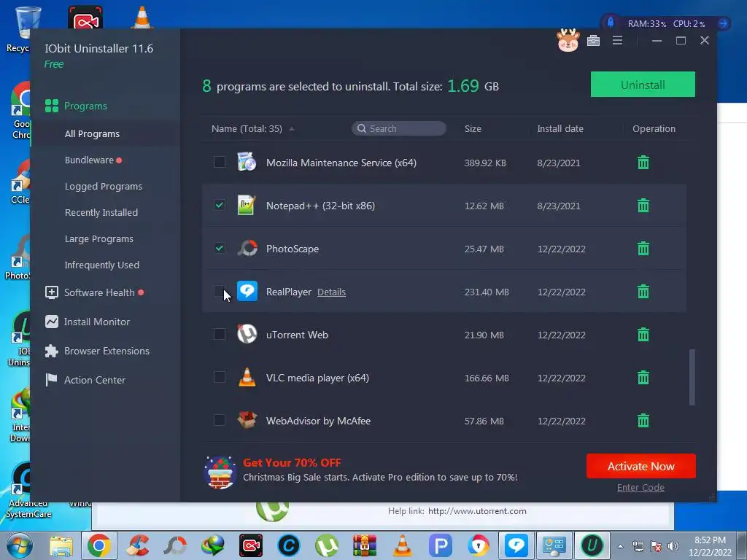Click the program list vertical scrollbar

point(692,377)
